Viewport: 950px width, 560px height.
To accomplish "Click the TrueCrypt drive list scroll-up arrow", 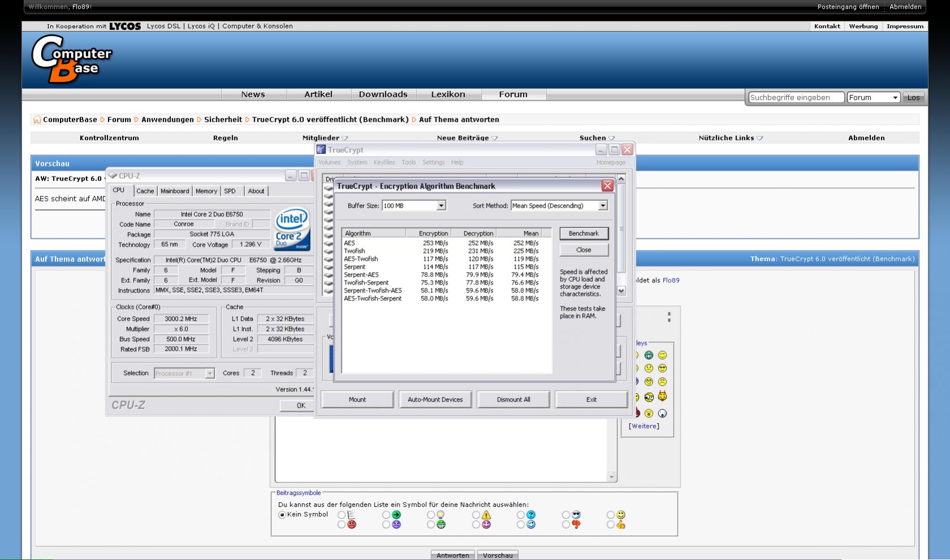I will pos(621,179).
